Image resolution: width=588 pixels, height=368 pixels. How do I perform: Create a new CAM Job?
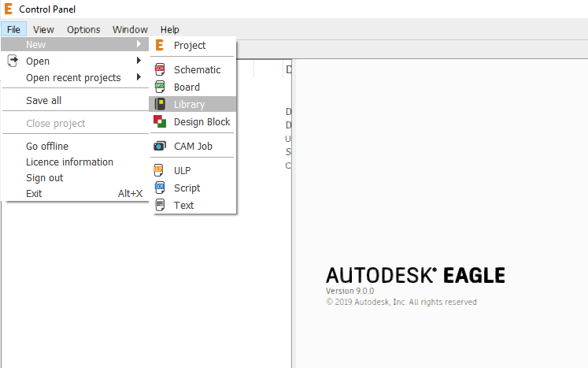click(193, 146)
